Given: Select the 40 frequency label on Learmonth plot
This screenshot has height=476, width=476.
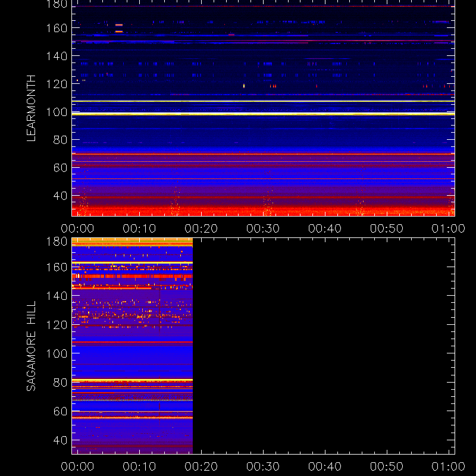Looking at the screenshot, I should [60, 196].
